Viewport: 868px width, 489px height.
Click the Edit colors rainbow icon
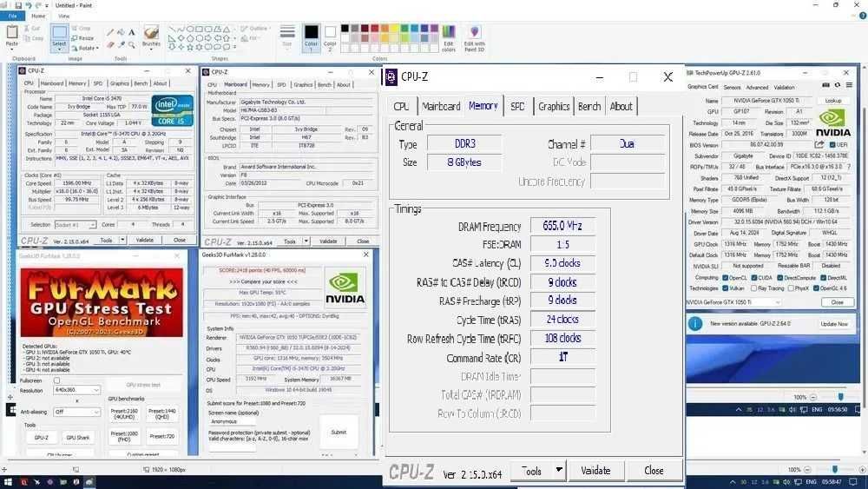pyautogui.click(x=449, y=32)
